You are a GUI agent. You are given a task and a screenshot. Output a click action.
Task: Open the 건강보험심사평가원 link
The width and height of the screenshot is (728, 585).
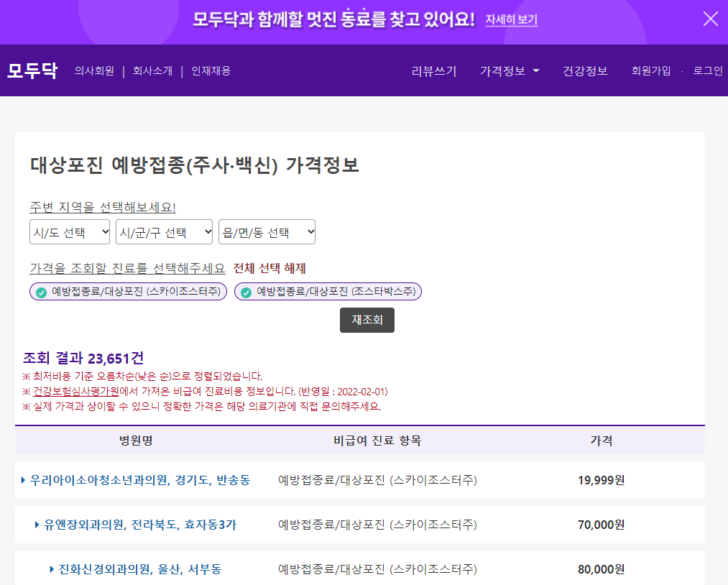[76, 392]
